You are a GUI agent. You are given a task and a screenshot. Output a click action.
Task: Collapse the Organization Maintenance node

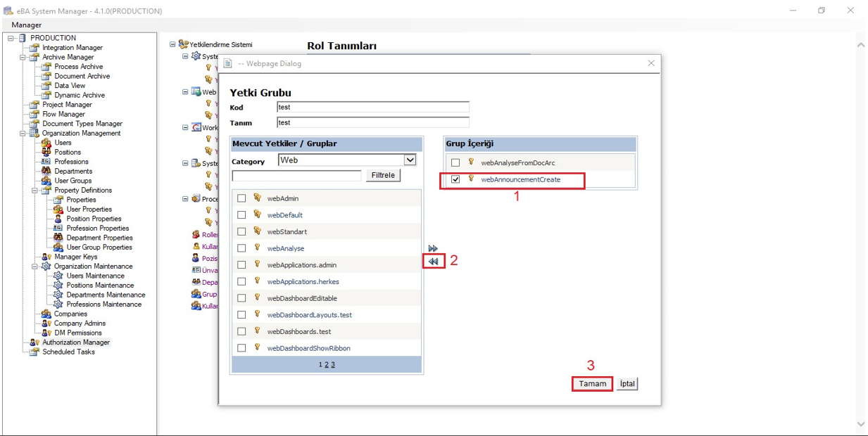coord(34,267)
